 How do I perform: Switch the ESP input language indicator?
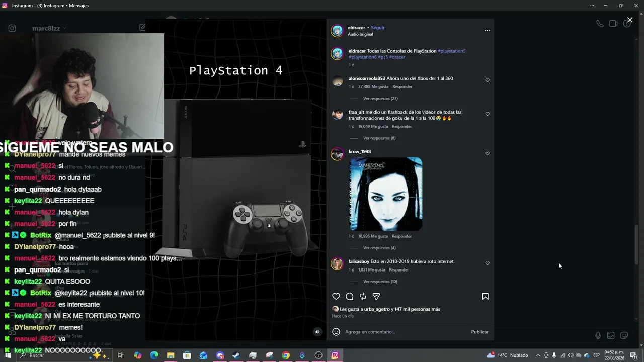tap(597, 355)
